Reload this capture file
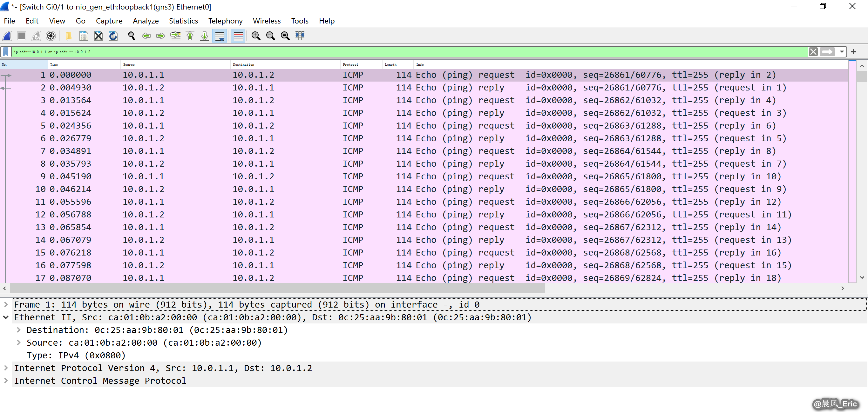The height and width of the screenshot is (412, 868). click(113, 36)
